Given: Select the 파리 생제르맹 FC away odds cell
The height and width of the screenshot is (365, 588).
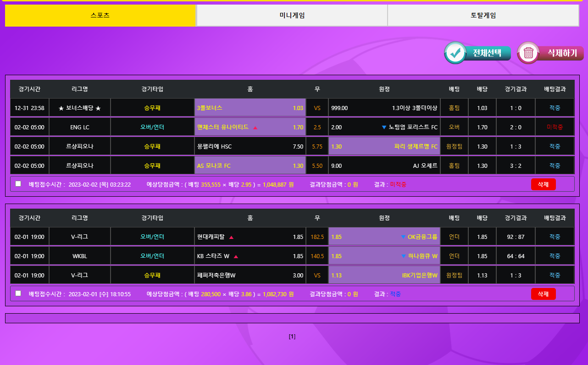Looking at the screenshot, I should pos(384,147).
